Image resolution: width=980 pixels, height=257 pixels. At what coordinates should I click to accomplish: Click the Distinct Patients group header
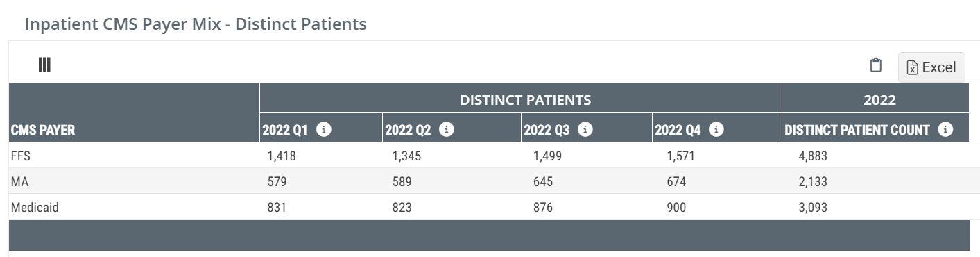tap(525, 99)
